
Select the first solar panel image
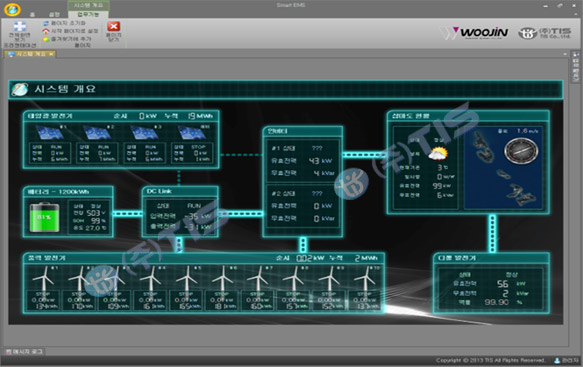click(50, 133)
